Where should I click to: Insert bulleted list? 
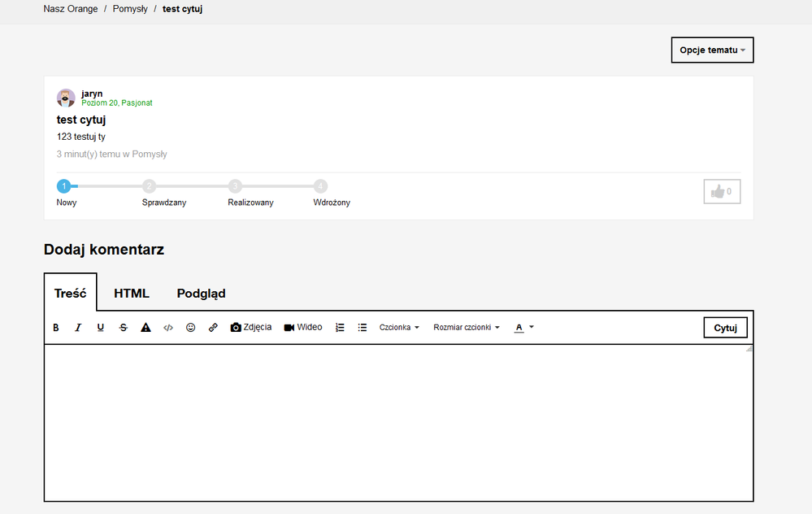coord(363,328)
